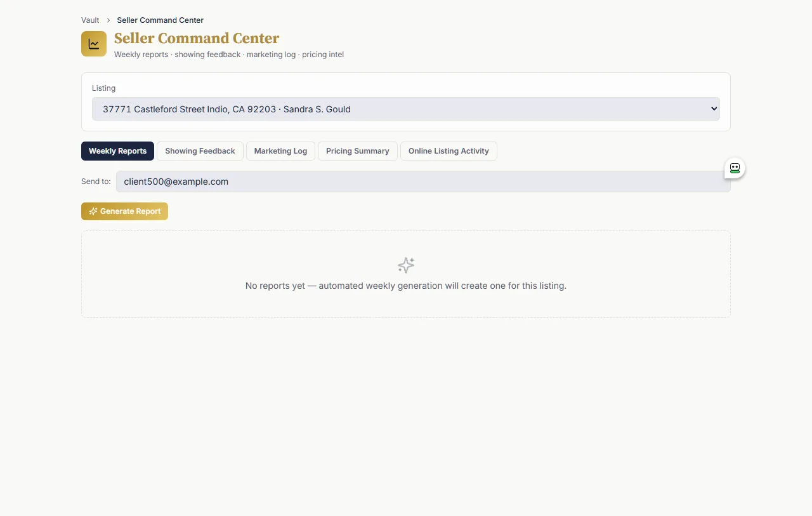
Task: Select the Weekly Reports tab
Action: (117, 151)
